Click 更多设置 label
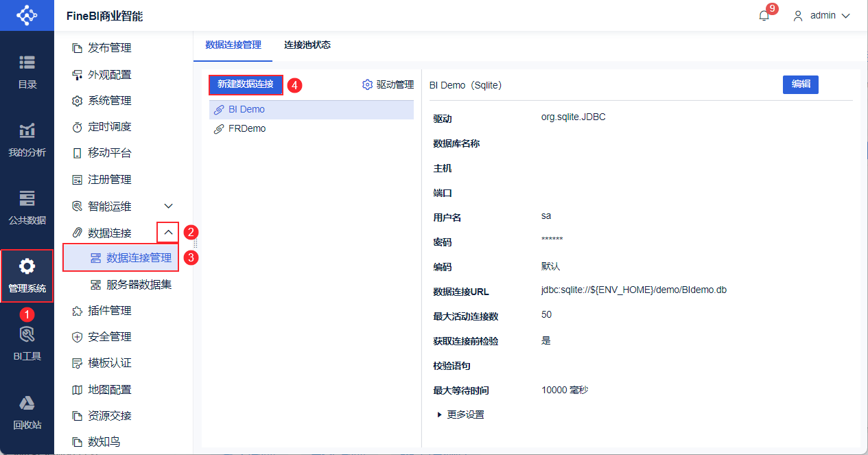This screenshot has width=868, height=455. (x=466, y=415)
